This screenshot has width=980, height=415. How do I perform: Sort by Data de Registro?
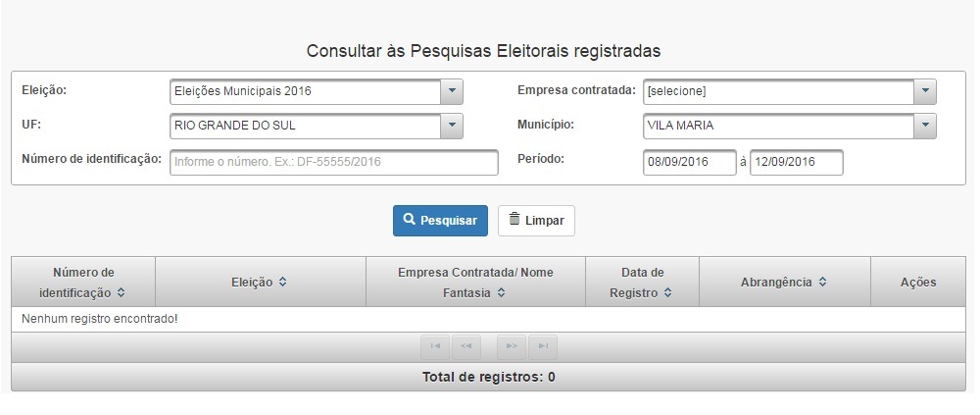click(667, 292)
